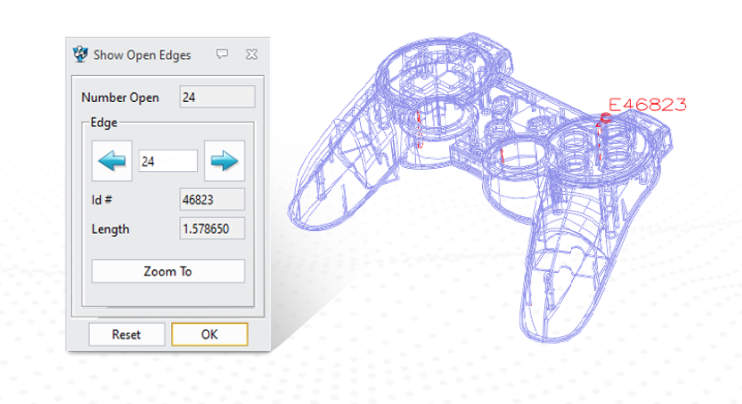
Task: Confirm with the OK button
Action: click(210, 334)
